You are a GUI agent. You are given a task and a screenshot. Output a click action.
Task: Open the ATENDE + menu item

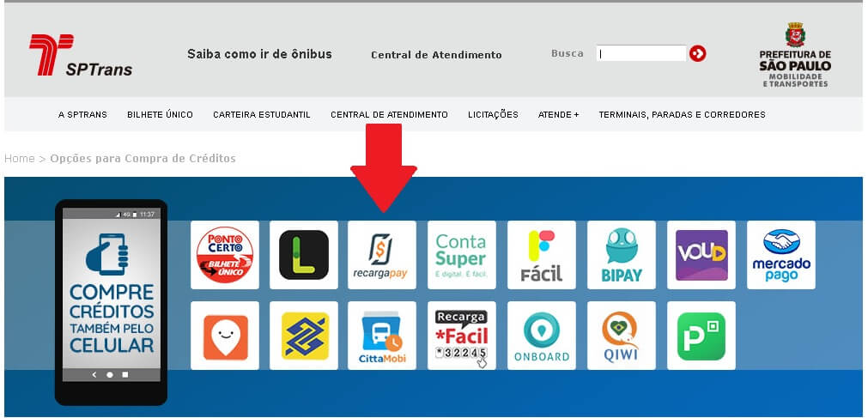559,115
